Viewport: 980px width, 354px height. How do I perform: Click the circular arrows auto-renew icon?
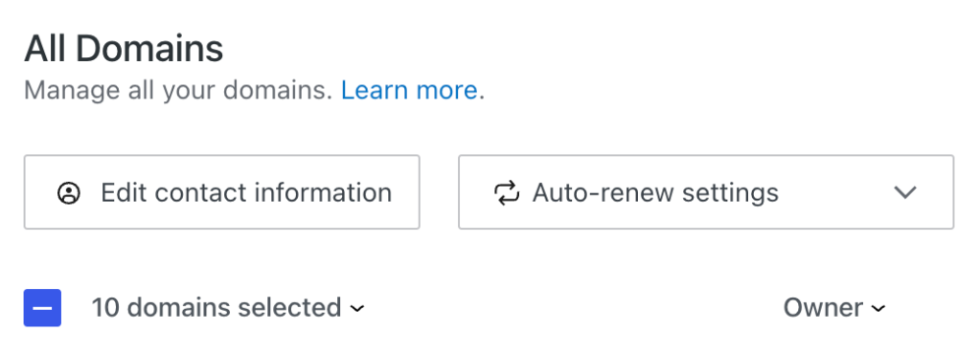(x=506, y=193)
